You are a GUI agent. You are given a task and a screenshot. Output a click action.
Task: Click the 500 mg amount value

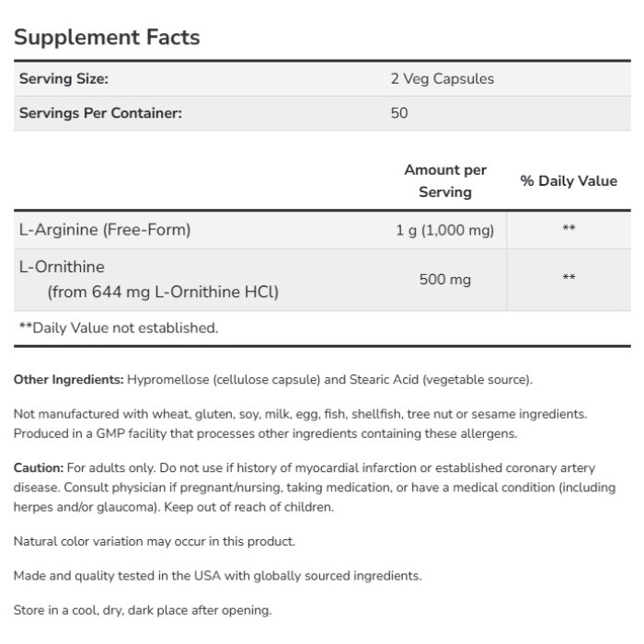click(445, 280)
